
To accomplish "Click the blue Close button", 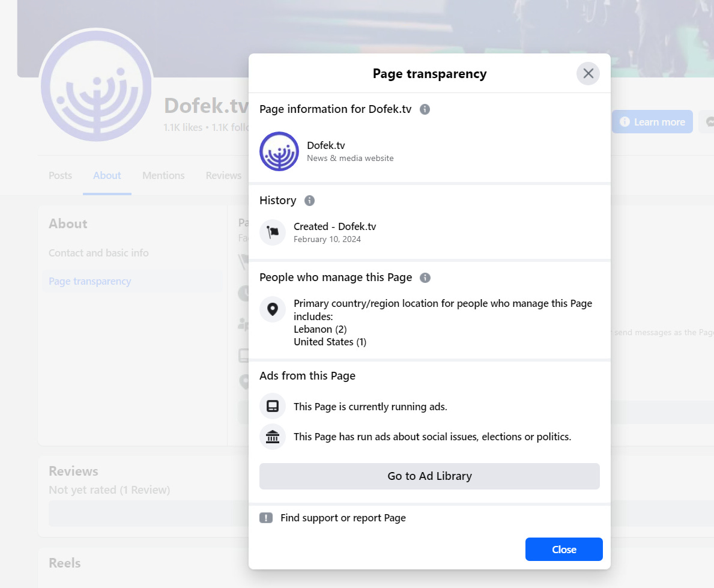I will coord(564,550).
